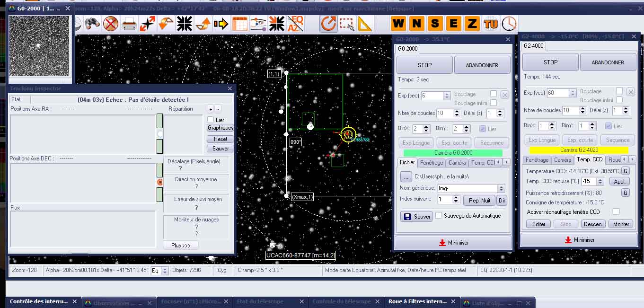
Task: Click the Z zenith direction icon
Action: [471, 23]
